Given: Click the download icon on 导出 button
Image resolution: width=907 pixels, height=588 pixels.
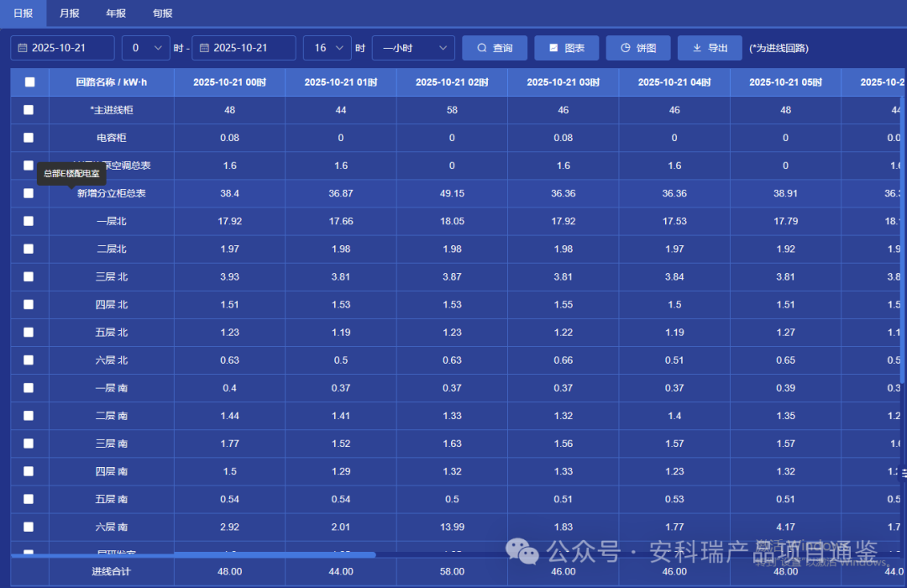Looking at the screenshot, I should tap(697, 48).
